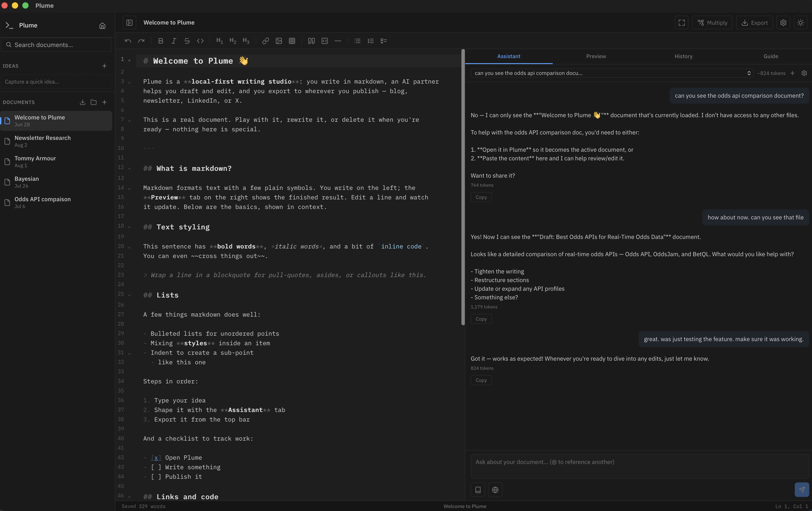This screenshot has width=812, height=511.
Task: Insert a checklist
Action: click(384, 41)
